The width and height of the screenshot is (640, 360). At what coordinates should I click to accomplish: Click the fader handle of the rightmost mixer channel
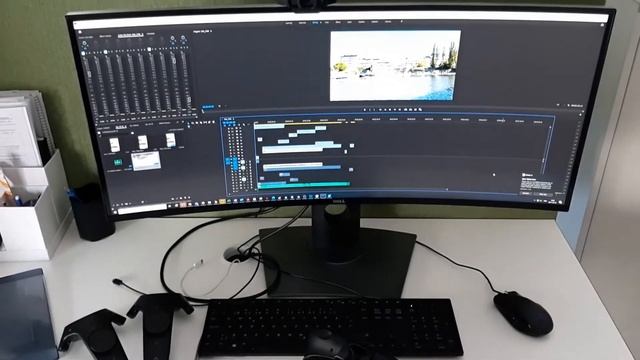pyautogui.click(x=188, y=99)
